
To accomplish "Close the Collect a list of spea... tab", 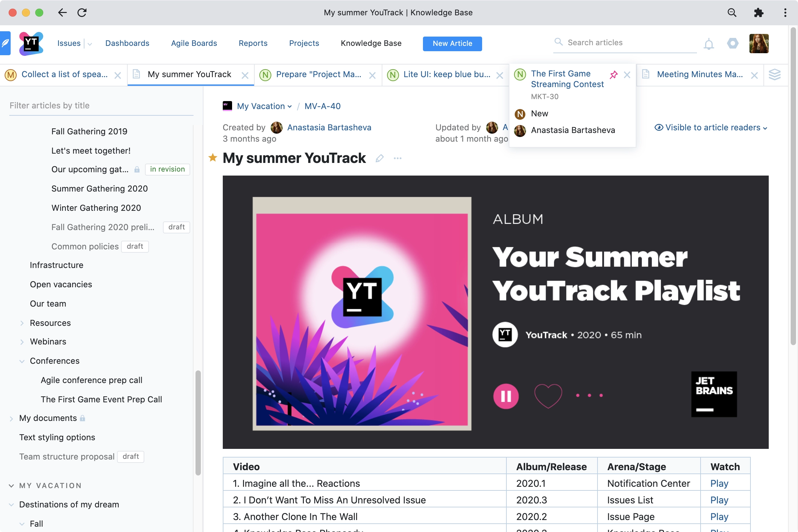I will 118,75.
